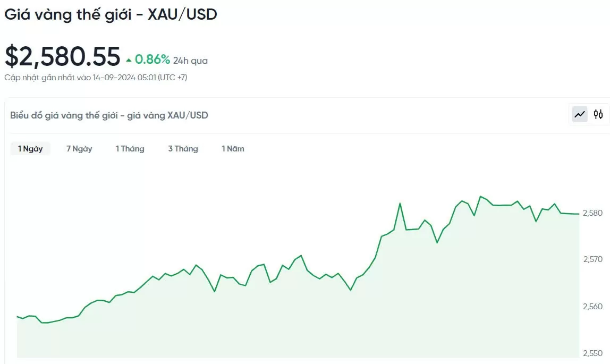Viewport: 610px width, 364px height.
Task: Click the Biểu đồ giá vàng thế giới heading
Action: pyautogui.click(x=109, y=115)
